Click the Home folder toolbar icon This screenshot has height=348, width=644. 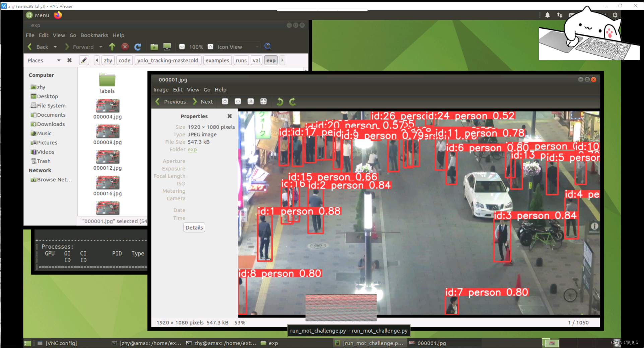click(154, 47)
